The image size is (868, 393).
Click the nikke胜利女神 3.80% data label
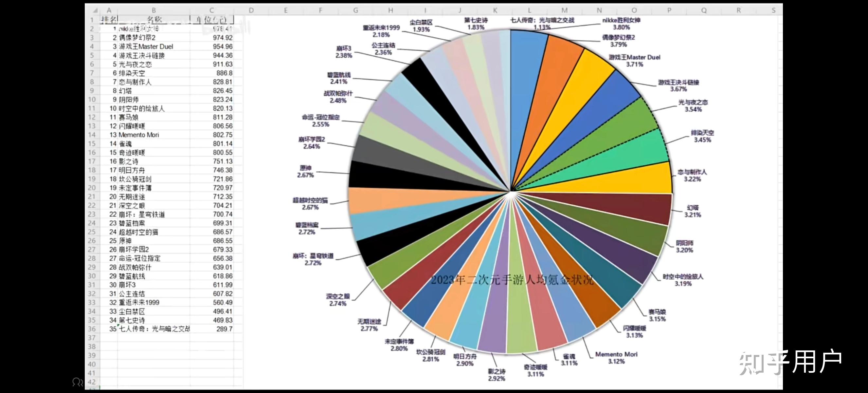[621, 24]
